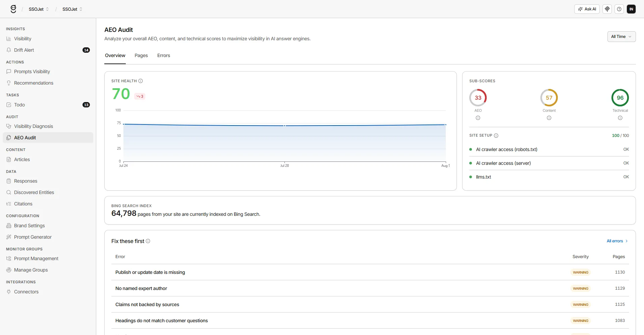Screen dimensions: 644x335
Task: Click the Error column header
Action: coord(120,257)
